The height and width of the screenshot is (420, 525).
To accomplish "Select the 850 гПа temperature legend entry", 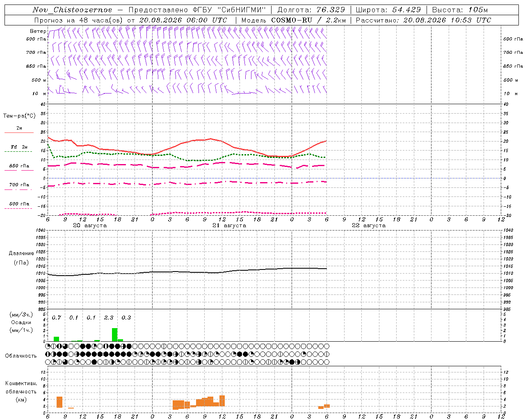I will (19, 166).
